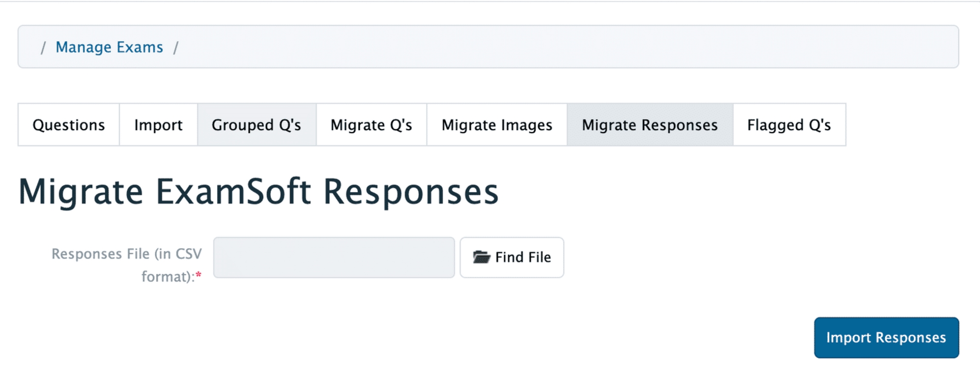The image size is (980, 387).
Task: Switch to the Import tab
Action: (158, 125)
